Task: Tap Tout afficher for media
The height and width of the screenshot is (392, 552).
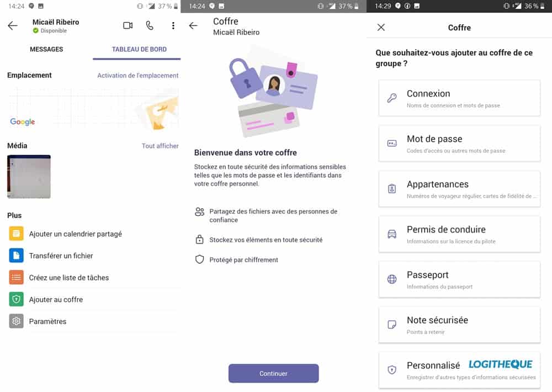Action: pyautogui.click(x=160, y=146)
